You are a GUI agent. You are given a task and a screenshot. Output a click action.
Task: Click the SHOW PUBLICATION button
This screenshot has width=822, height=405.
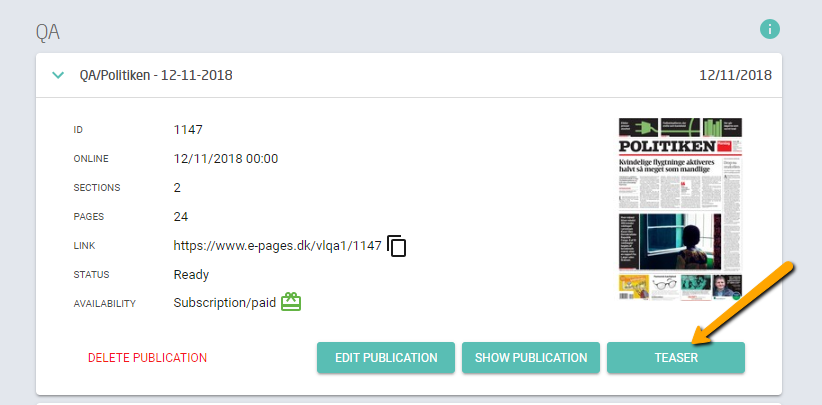[531, 358]
